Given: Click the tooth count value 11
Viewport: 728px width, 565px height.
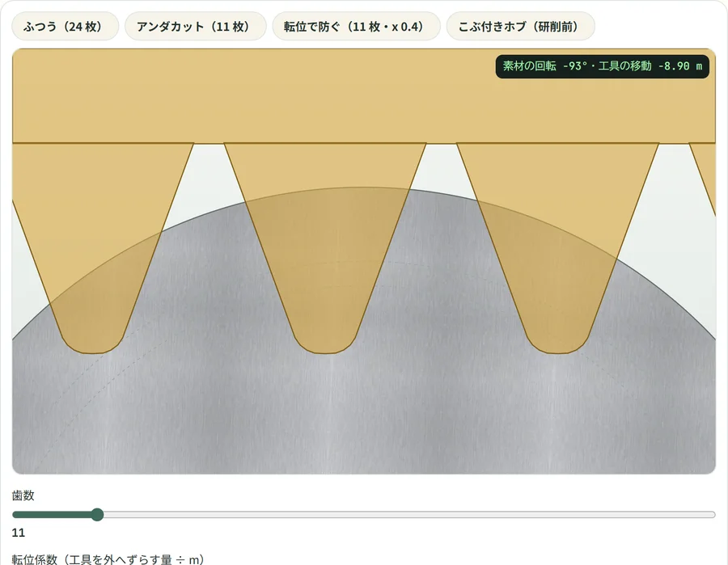Looking at the screenshot, I should [x=18, y=533].
